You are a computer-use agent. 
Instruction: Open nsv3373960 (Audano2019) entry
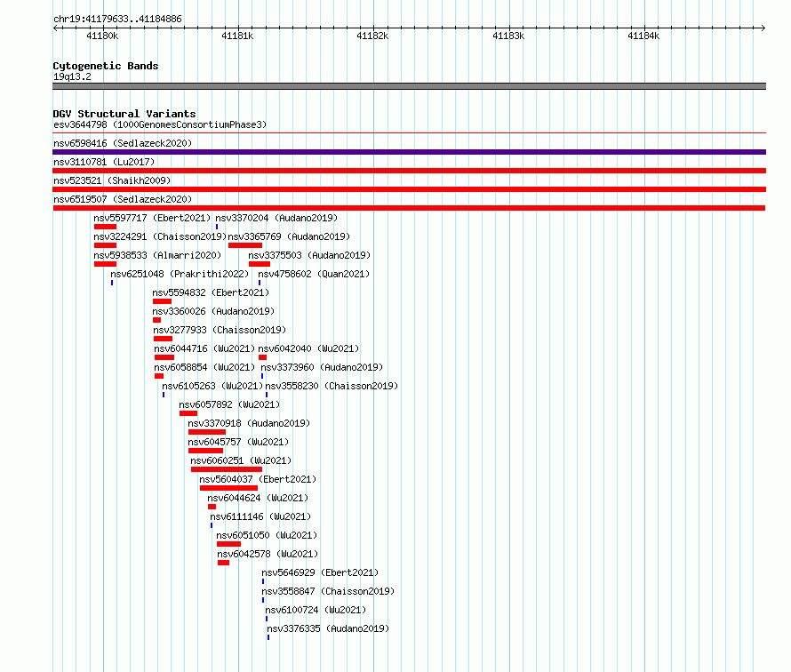point(322,367)
